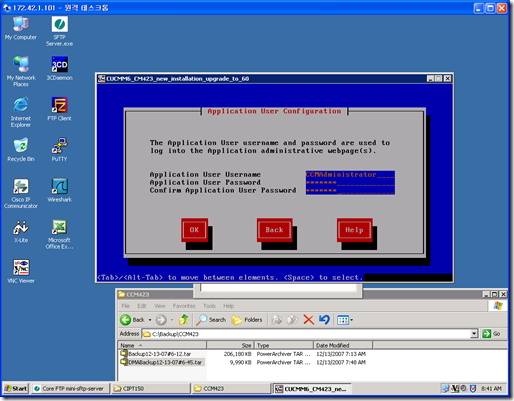The width and height of the screenshot is (514, 401).
Task: Click the Application User Password field
Action: click(x=350, y=183)
